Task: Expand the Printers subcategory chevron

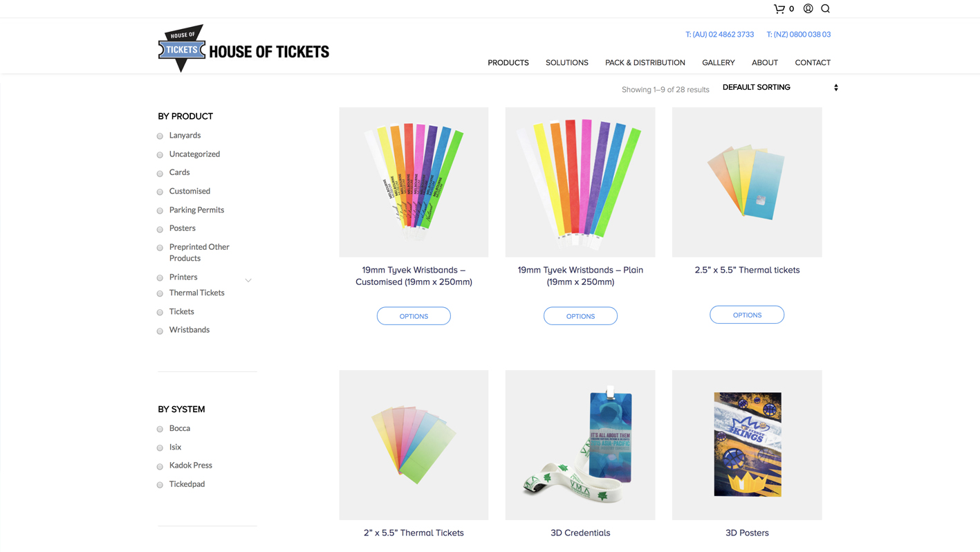Action: point(248,280)
